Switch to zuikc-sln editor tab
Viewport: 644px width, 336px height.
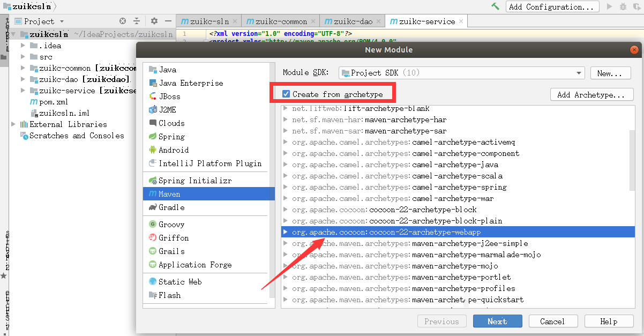click(209, 21)
